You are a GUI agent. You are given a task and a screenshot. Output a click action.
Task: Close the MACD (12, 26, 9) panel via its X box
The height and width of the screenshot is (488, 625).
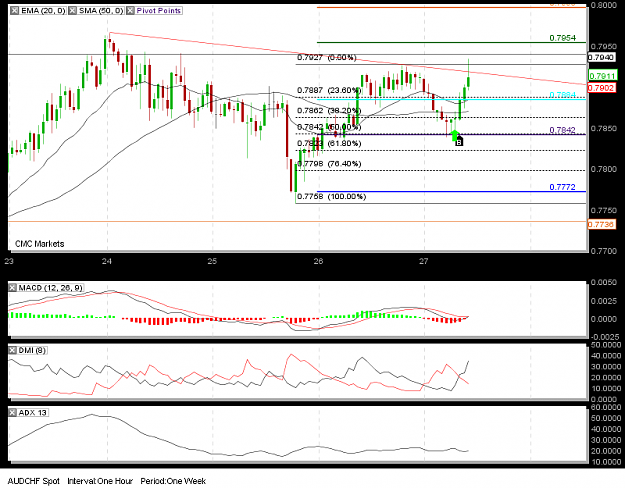coord(13,287)
